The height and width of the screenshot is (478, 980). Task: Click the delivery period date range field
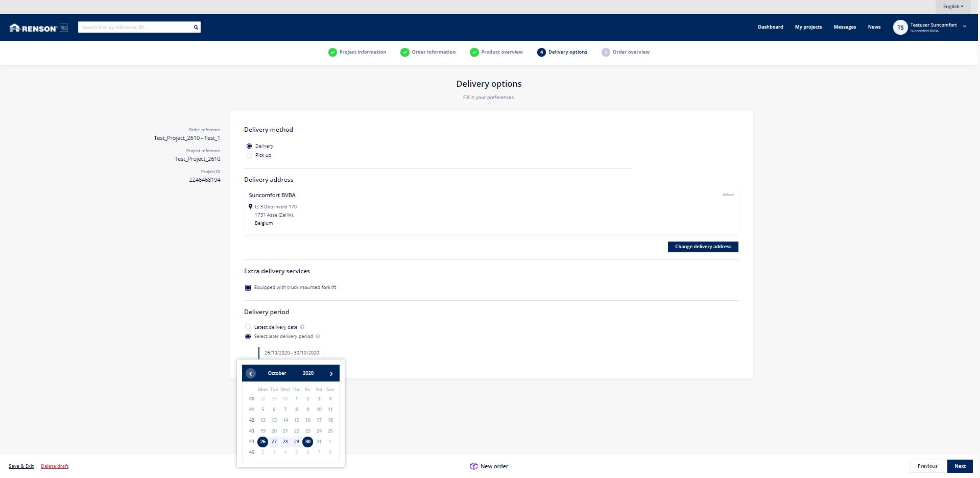pyautogui.click(x=292, y=353)
